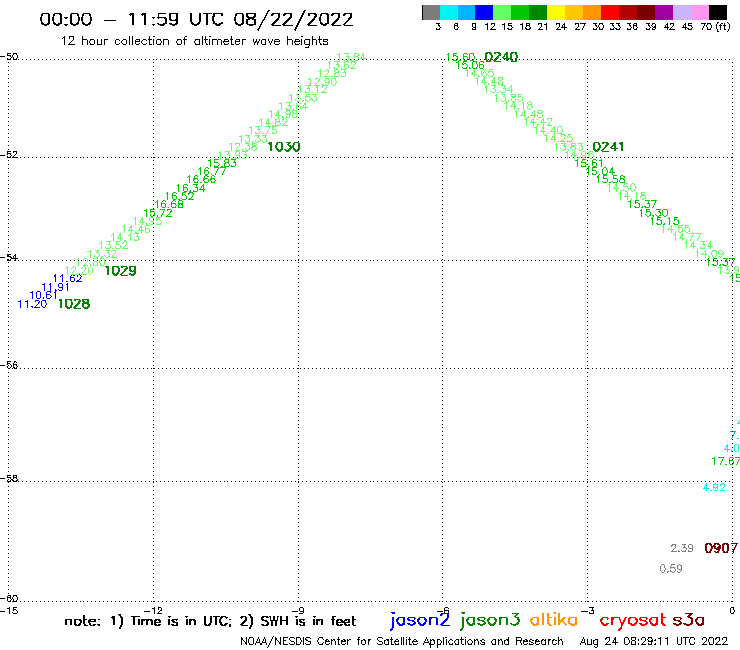The width and height of the screenshot is (740, 650).
Task: Select the wave height value '15.06'
Action: tap(470, 65)
